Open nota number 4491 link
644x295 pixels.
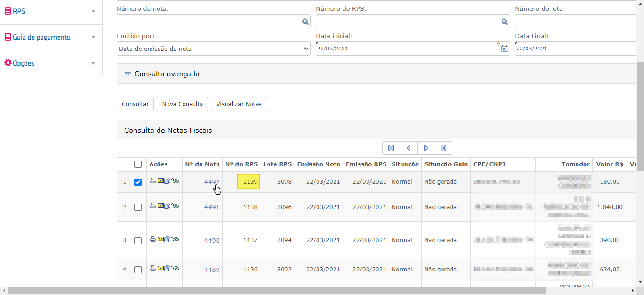[x=212, y=207]
